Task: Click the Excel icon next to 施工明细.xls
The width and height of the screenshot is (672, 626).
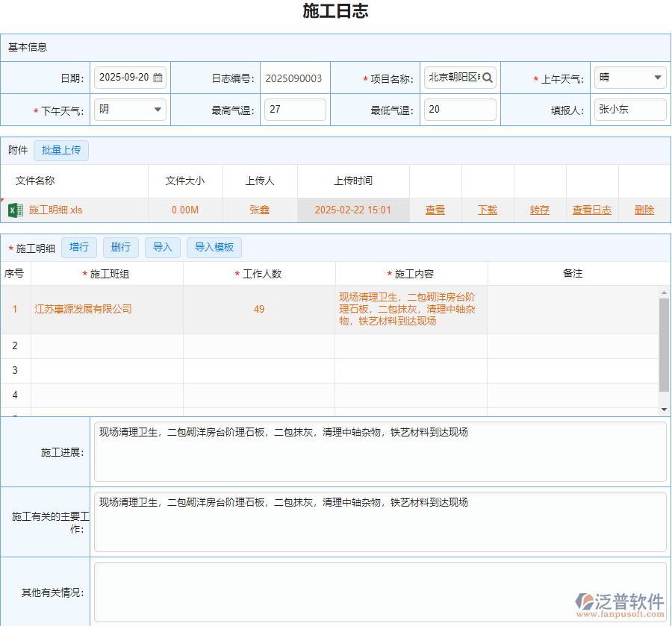Action: tap(13, 210)
